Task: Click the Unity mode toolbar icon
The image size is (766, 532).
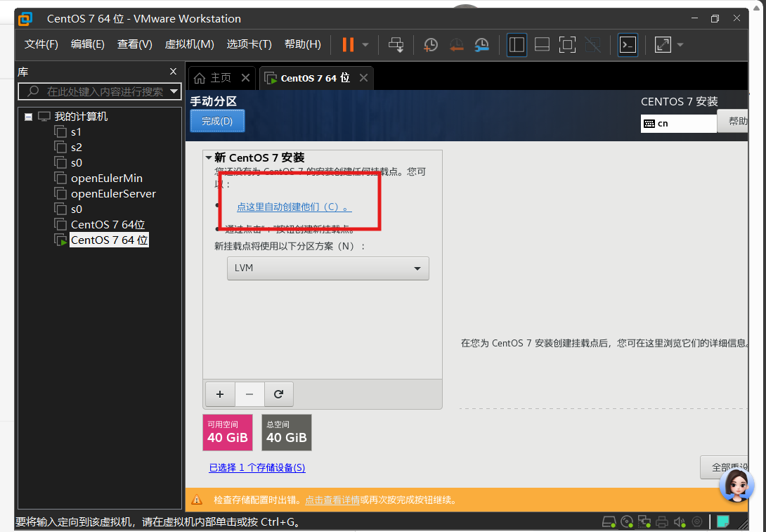Action: click(592, 45)
